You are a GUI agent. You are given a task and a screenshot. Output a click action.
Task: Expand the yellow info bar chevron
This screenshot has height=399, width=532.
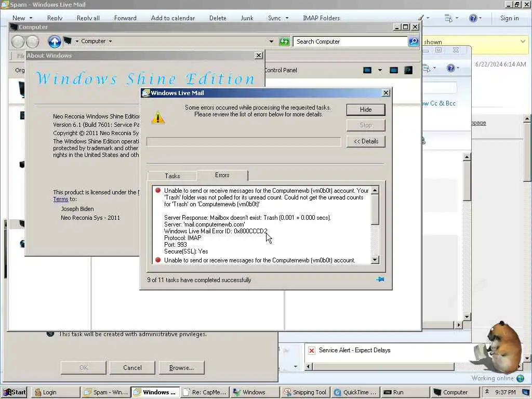coord(523,42)
